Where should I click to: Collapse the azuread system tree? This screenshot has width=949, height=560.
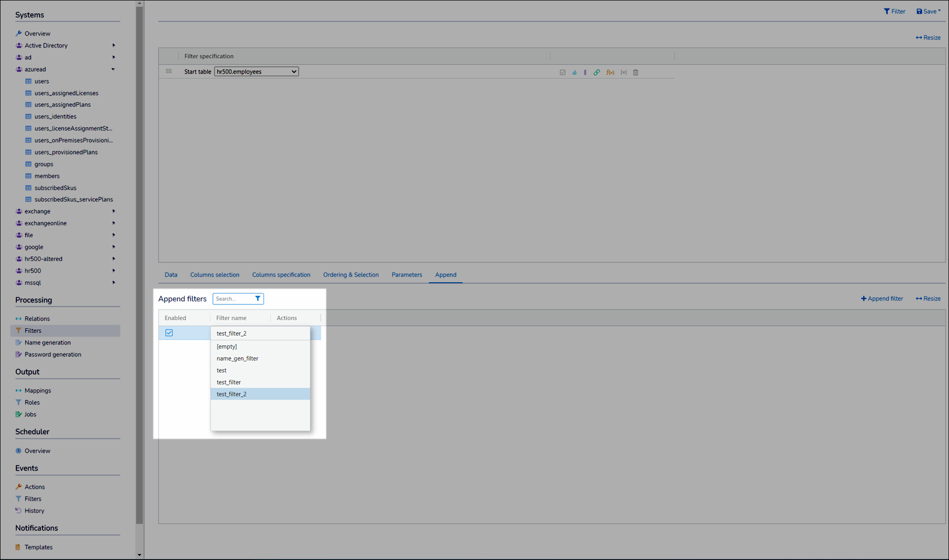point(113,69)
